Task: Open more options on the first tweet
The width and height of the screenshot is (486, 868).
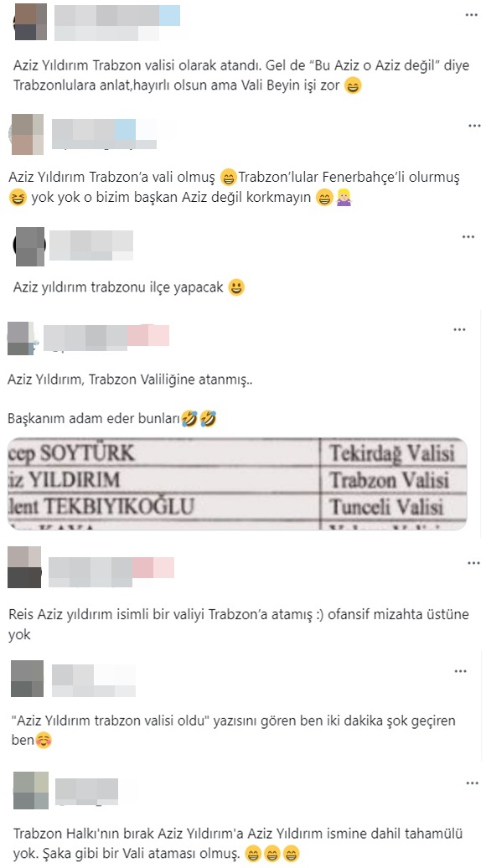Action: (x=471, y=15)
